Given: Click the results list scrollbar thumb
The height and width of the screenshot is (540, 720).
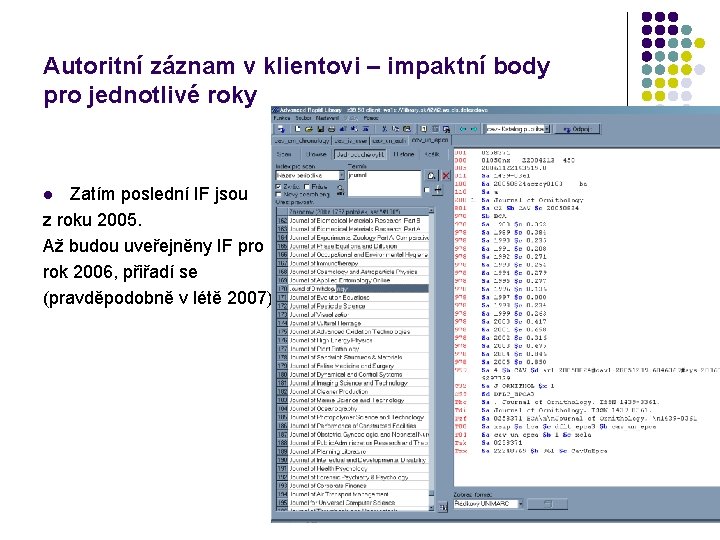Looking at the screenshot, I should [431, 493].
